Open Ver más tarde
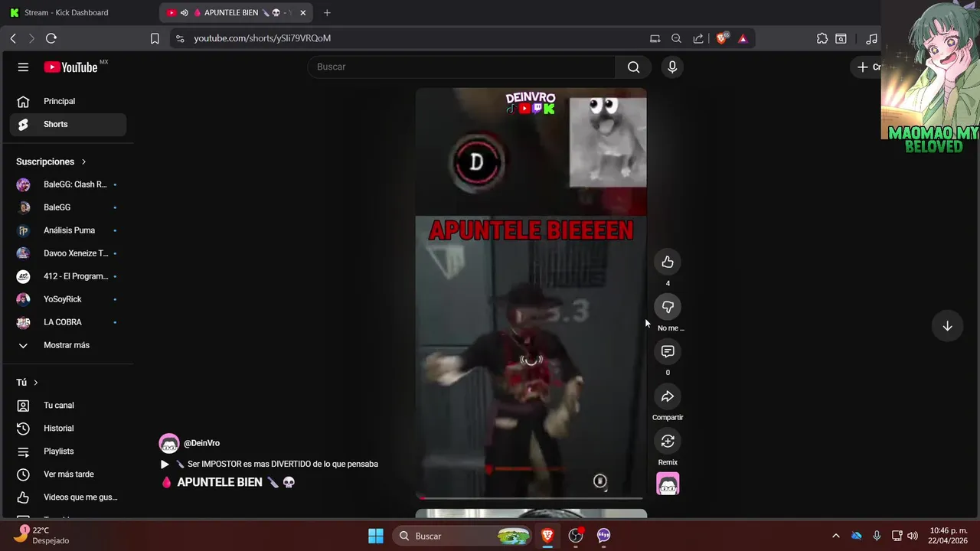This screenshot has height=551, width=980. (68, 474)
